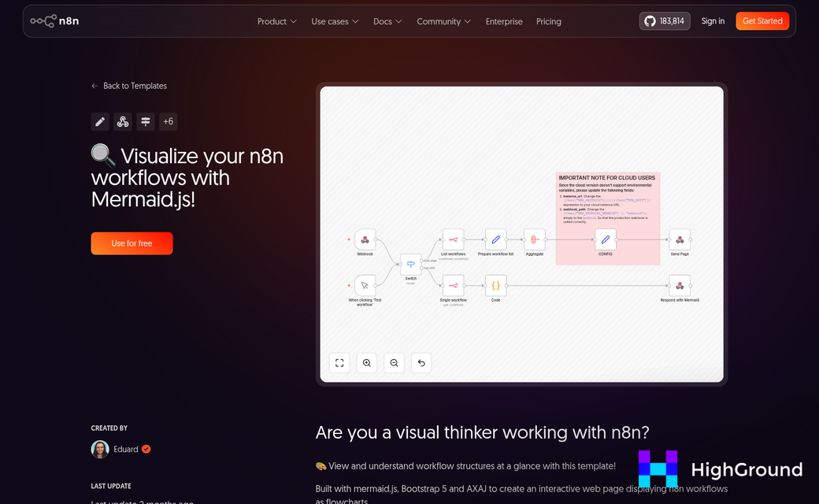Select the Code node in the workflow

495,287
